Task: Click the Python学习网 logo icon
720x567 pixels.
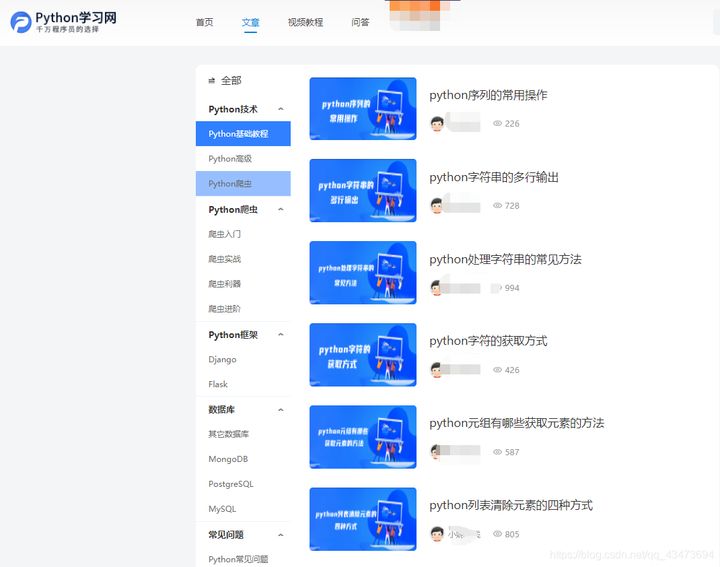Action: 21,22
